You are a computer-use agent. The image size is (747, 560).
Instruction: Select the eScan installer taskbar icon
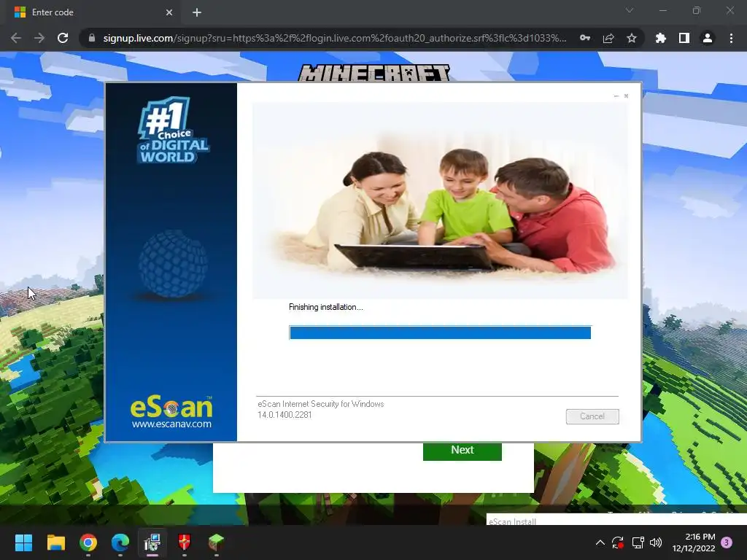(152, 542)
